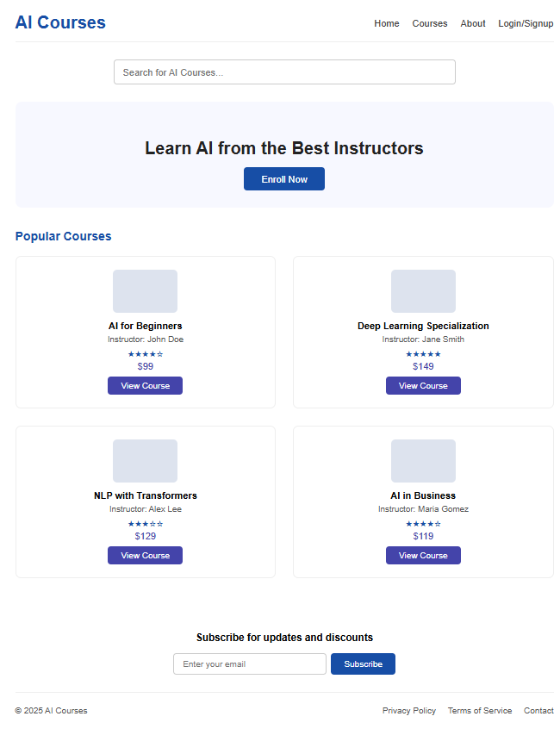
Task: Click the AI in Business thumbnail
Action: [423, 461]
